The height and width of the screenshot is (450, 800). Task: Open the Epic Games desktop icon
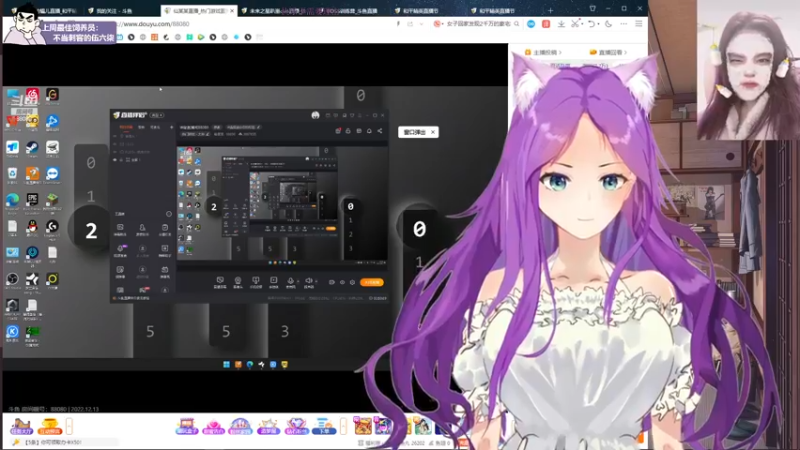pos(32,200)
